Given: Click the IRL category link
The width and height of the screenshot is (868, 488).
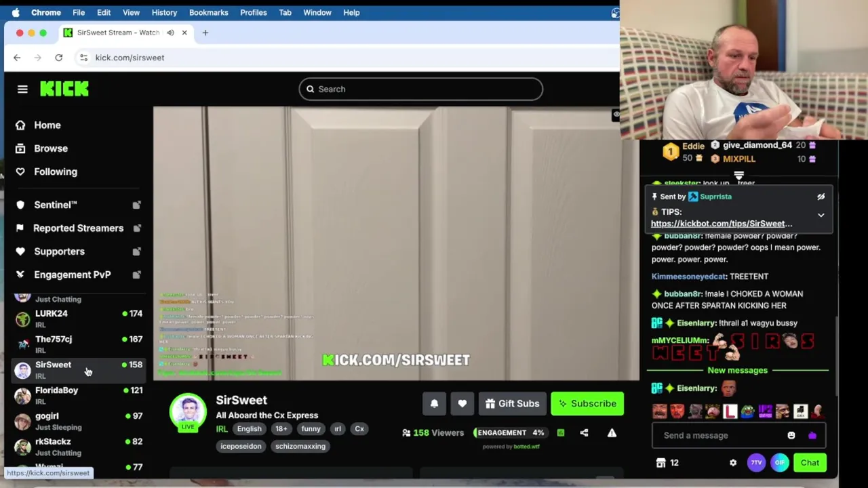Looking at the screenshot, I should (x=222, y=428).
